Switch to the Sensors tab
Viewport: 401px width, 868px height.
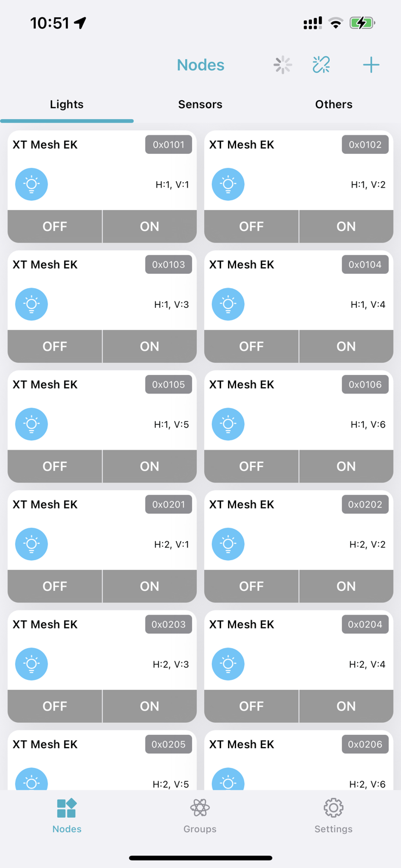pos(200,104)
